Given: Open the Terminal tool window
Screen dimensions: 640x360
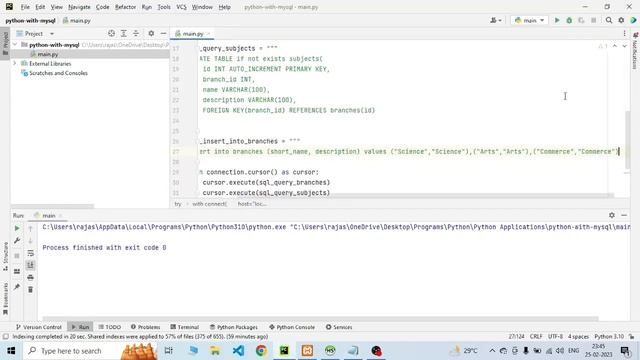Looking at the screenshot, I should 184,327.
